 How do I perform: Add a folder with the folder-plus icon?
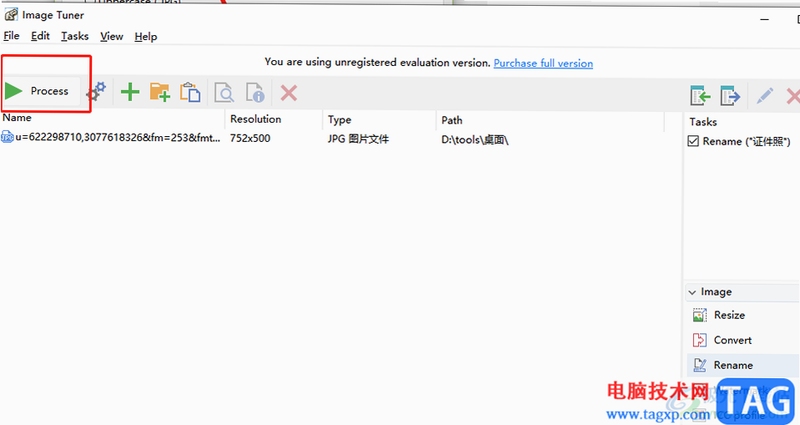click(x=160, y=92)
